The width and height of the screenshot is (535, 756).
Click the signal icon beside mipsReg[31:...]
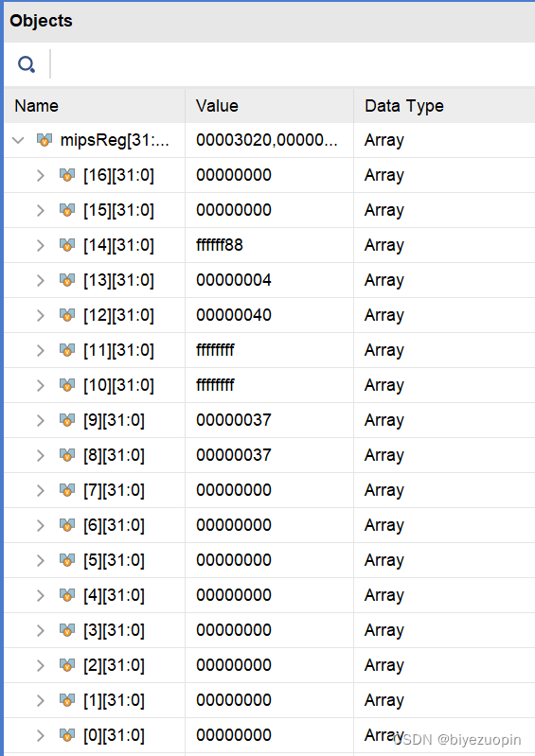(x=45, y=140)
